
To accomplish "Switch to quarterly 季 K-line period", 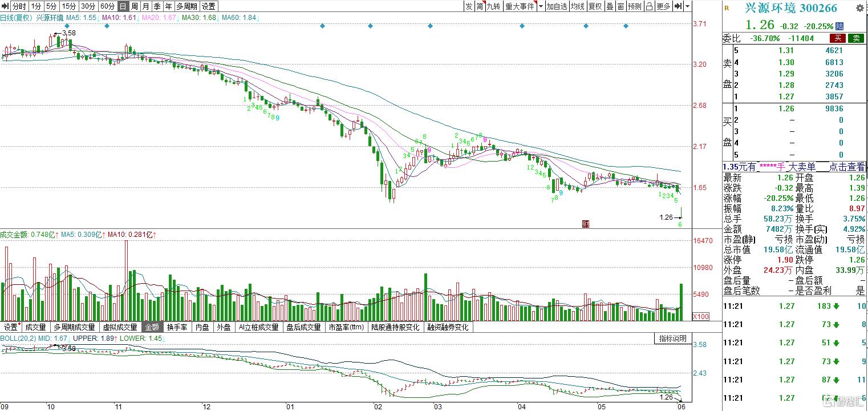I will click(x=157, y=6).
